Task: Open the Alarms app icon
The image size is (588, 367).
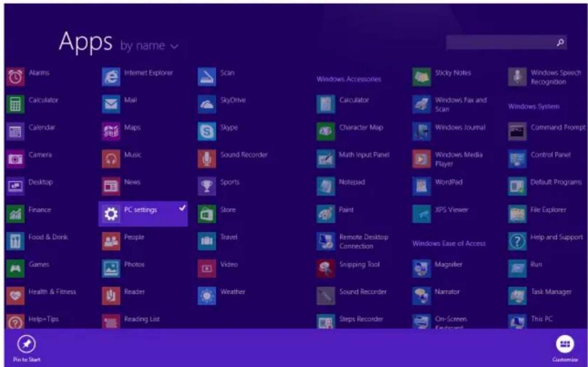Action: pos(15,77)
